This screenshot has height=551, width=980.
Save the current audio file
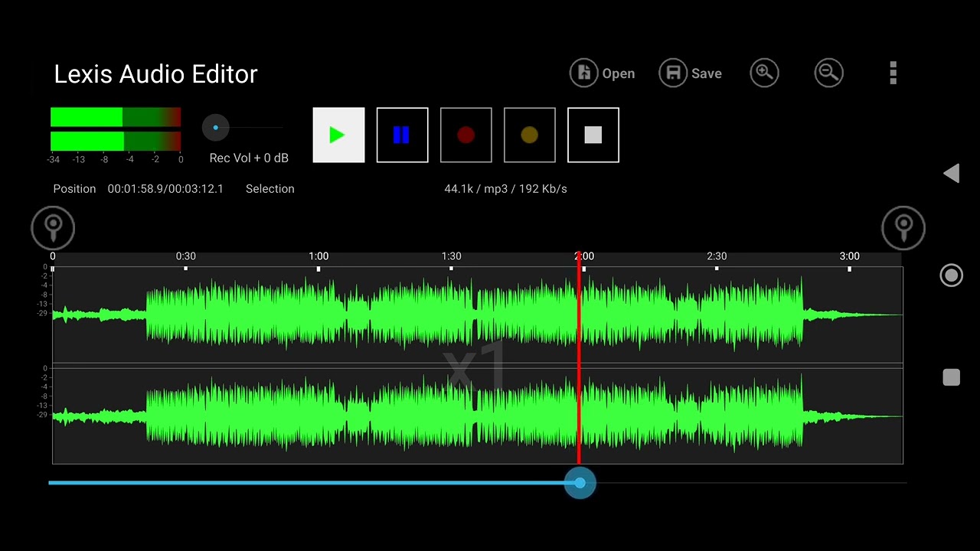pyautogui.click(x=691, y=73)
